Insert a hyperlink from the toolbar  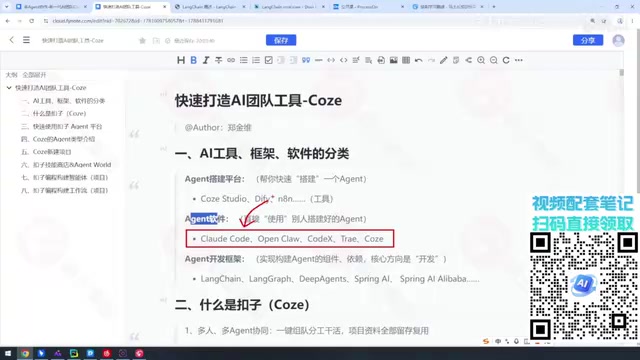231,60
